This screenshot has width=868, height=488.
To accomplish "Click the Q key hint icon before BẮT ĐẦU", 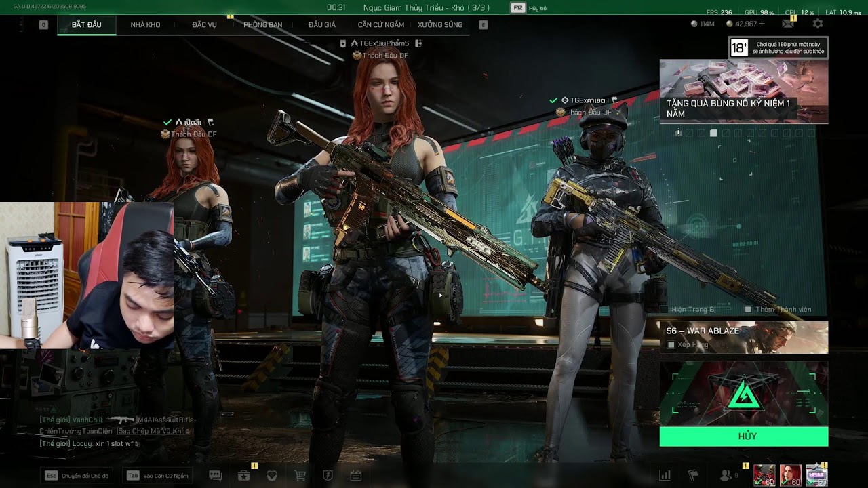I will point(43,25).
